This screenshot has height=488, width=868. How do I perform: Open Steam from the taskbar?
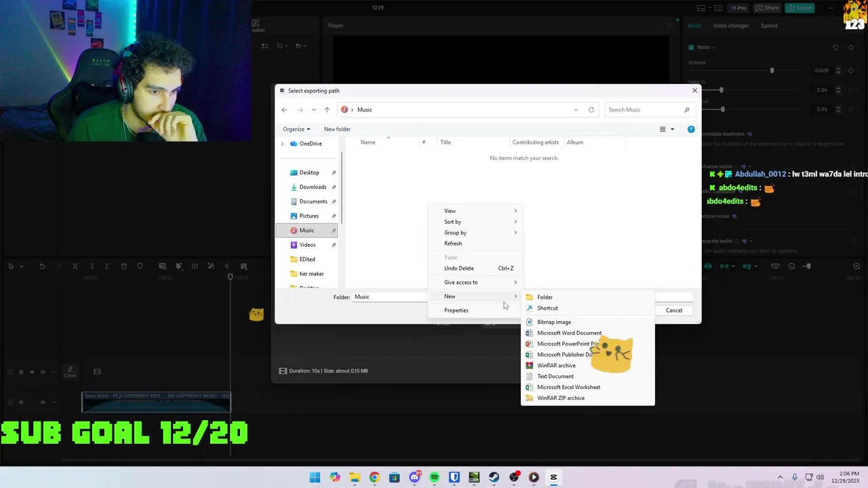coord(494,477)
